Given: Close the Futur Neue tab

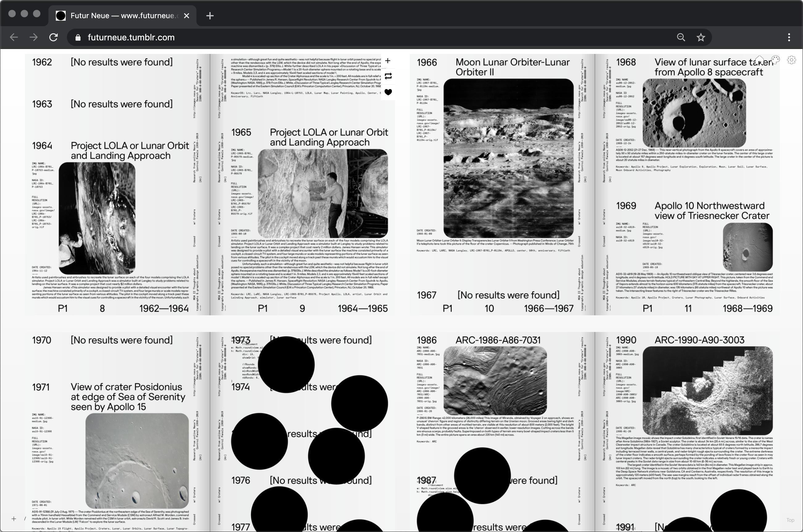Looking at the screenshot, I should pos(186,16).
